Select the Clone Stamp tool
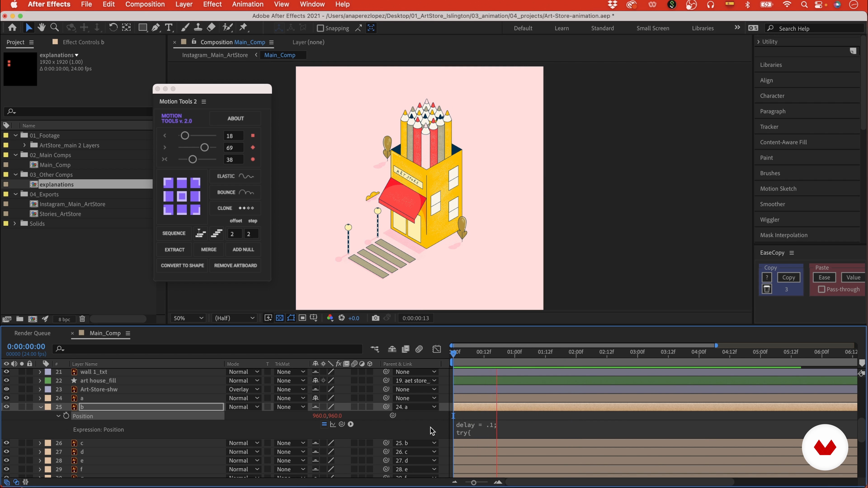 (198, 28)
